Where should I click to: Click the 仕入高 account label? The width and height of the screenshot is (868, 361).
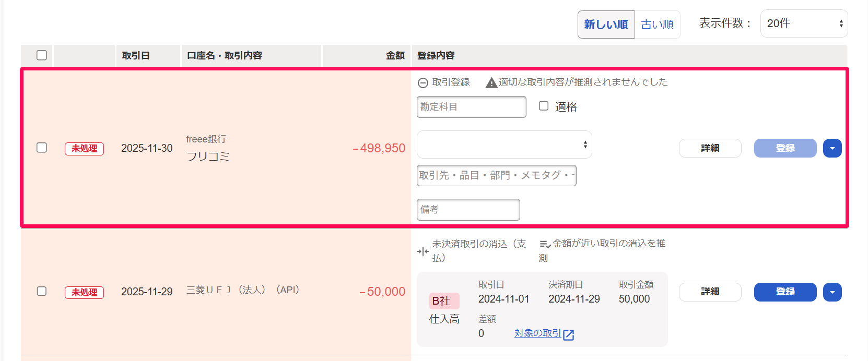click(x=444, y=319)
